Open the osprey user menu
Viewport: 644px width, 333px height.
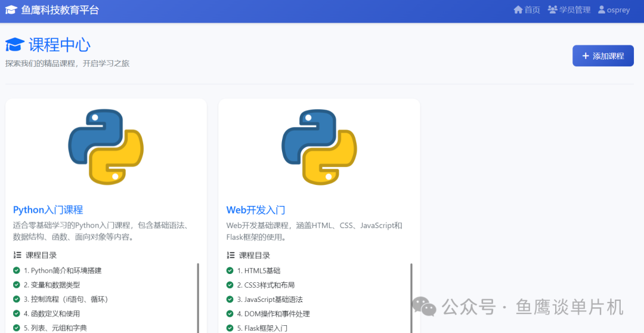tap(614, 10)
